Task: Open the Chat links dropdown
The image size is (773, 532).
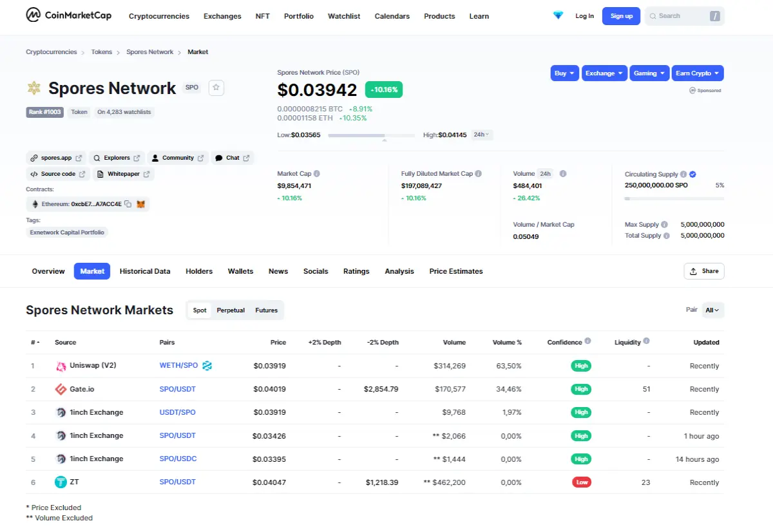Action: coord(233,158)
